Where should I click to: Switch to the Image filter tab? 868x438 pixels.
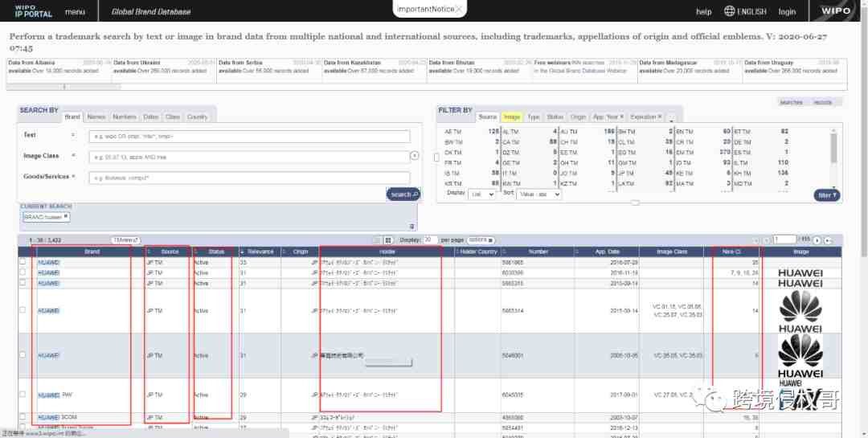click(x=511, y=117)
